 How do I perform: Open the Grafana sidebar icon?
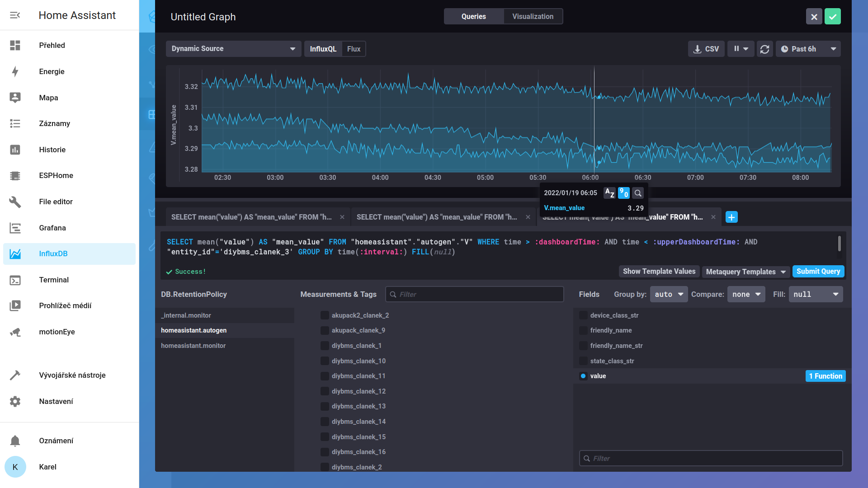[x=15, y=228]
